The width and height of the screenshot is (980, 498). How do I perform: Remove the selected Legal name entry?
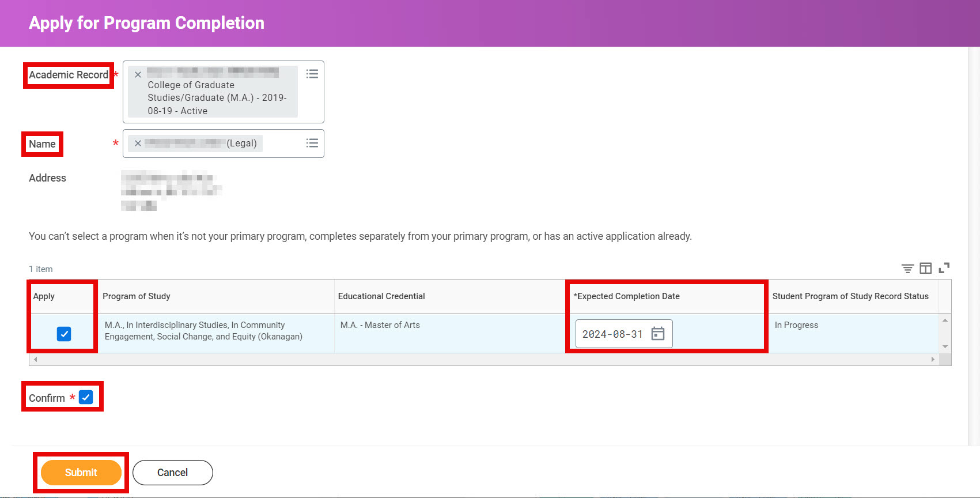pyautogui.click(x=138, y=144)
